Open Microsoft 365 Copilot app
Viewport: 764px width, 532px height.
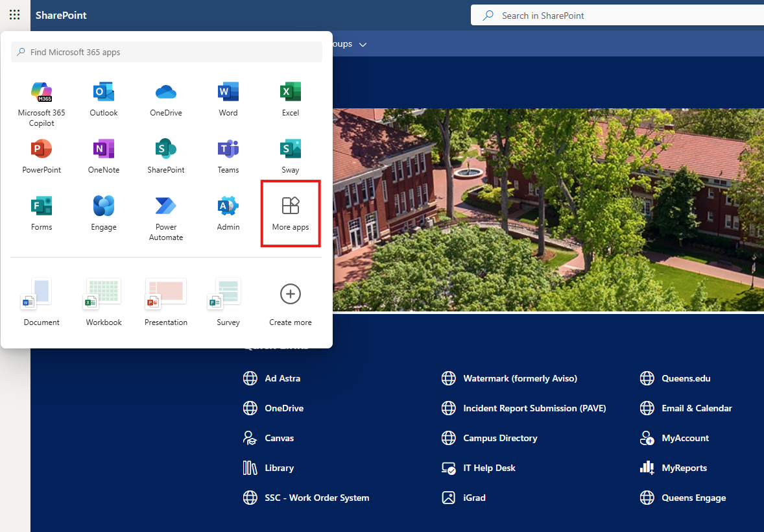[x=42, y=93]
